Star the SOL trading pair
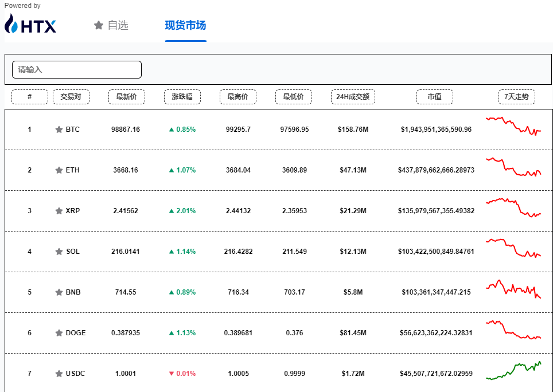Viewport: 553px width, 392px height. 59,252
